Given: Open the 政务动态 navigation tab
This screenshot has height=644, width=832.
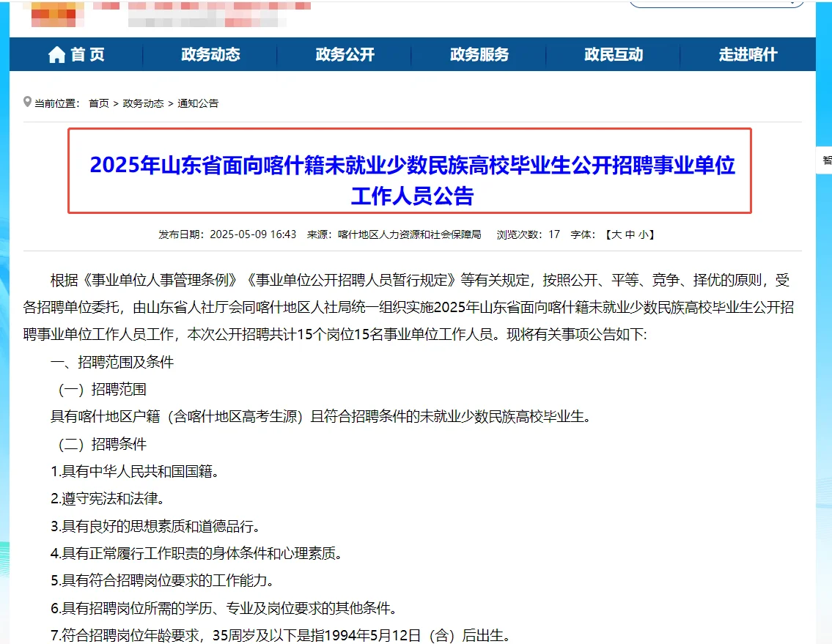Looking at the screenshot, I should 210,55.
